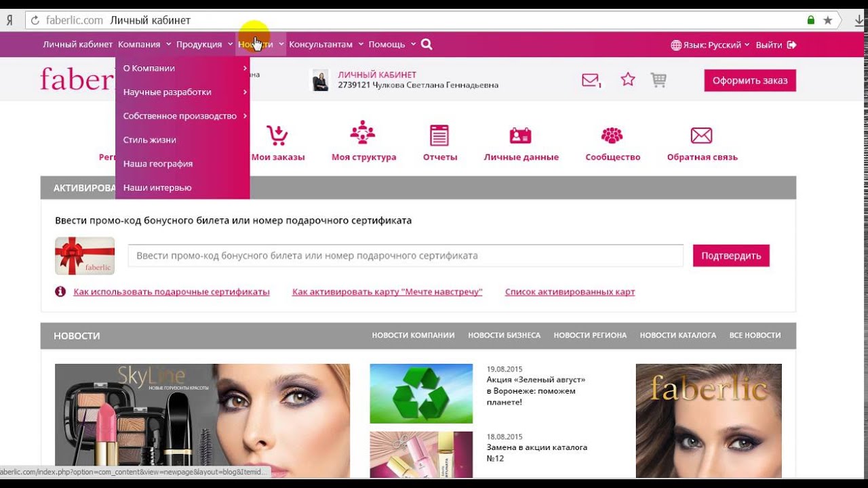Switch to Новости региона tab

pyautogui.click(x=590, y=335)
